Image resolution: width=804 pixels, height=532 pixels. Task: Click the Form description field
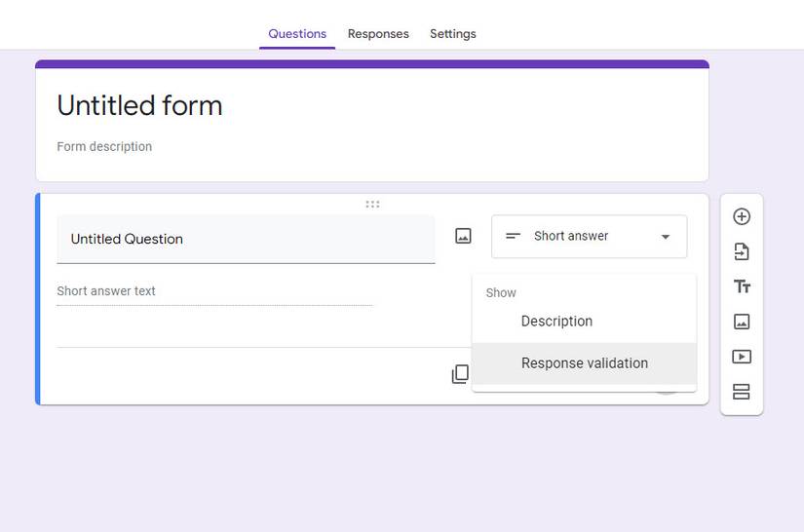click(x=105, y=147)
